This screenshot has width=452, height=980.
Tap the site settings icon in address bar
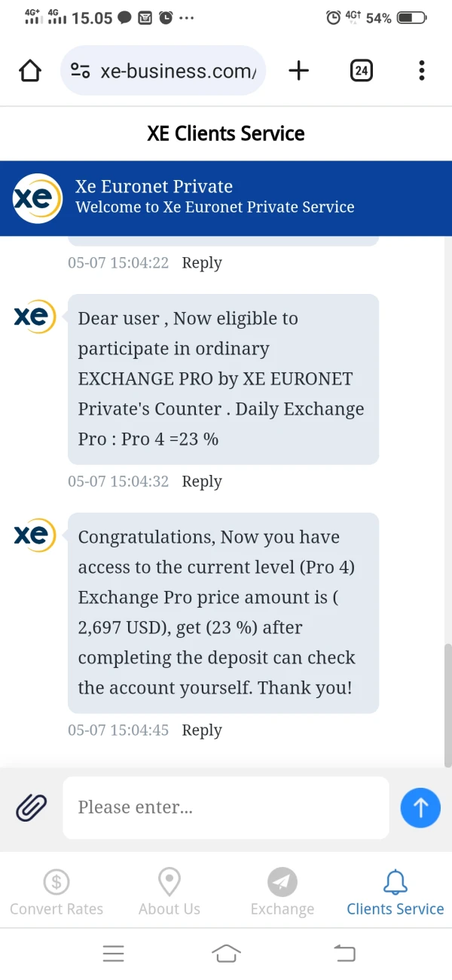coord(81,71)
